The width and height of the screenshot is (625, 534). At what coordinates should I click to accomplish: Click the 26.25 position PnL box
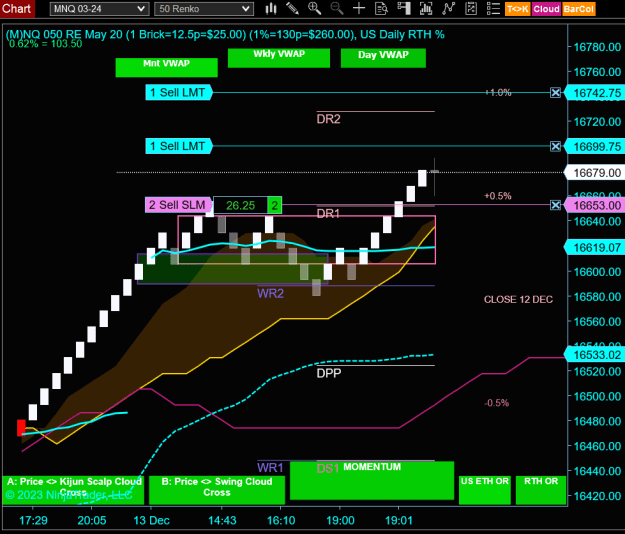[x=240, y=206]
